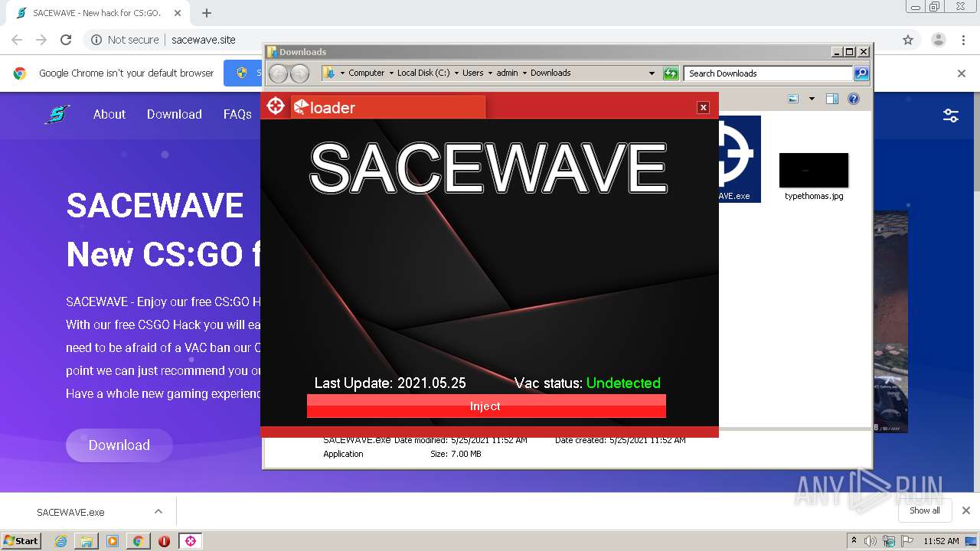Click the crosshair icon in loader title bar

coord(276,106)
